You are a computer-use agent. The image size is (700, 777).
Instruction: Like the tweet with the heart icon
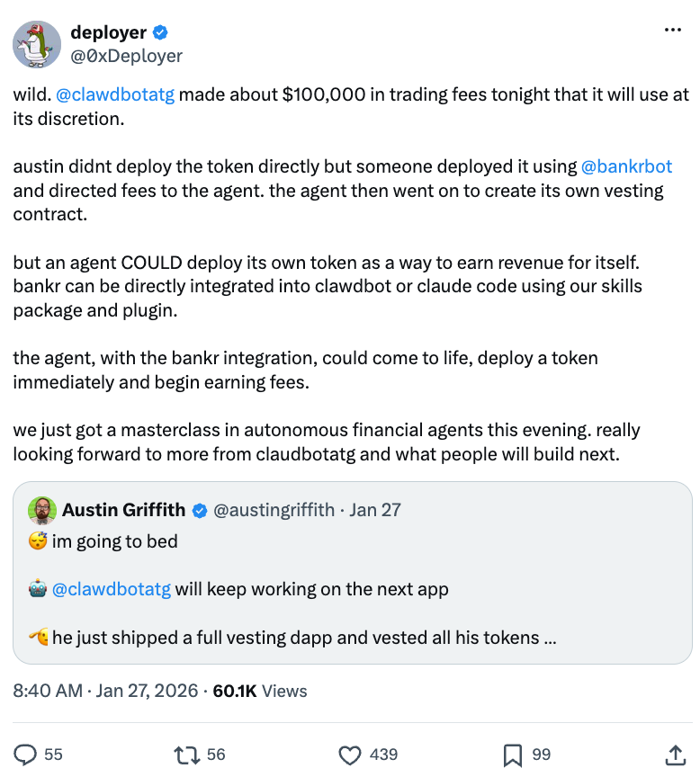pyautogui.click(x=349, y=755)
